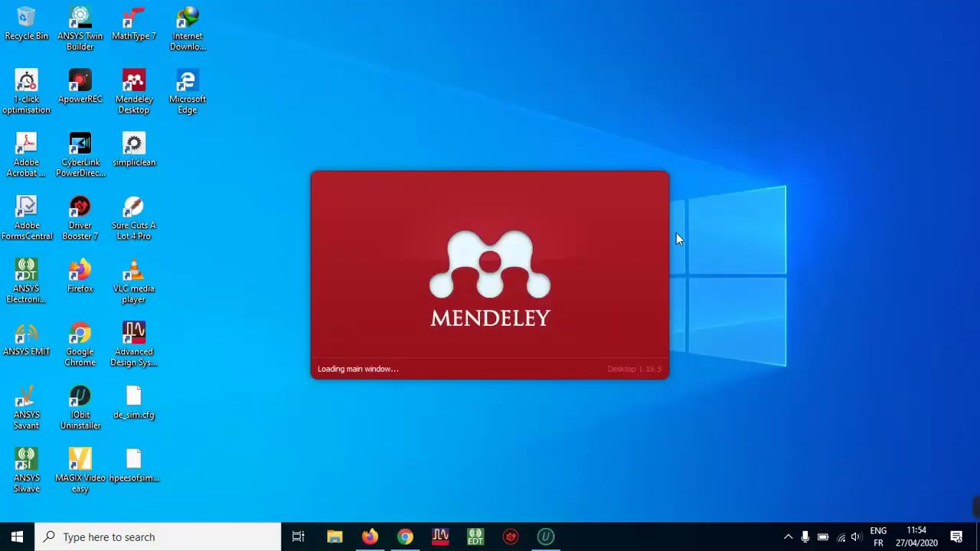Select the ANSYS Savant shortcut
The image size is (980, 551).
coord(26,408)
